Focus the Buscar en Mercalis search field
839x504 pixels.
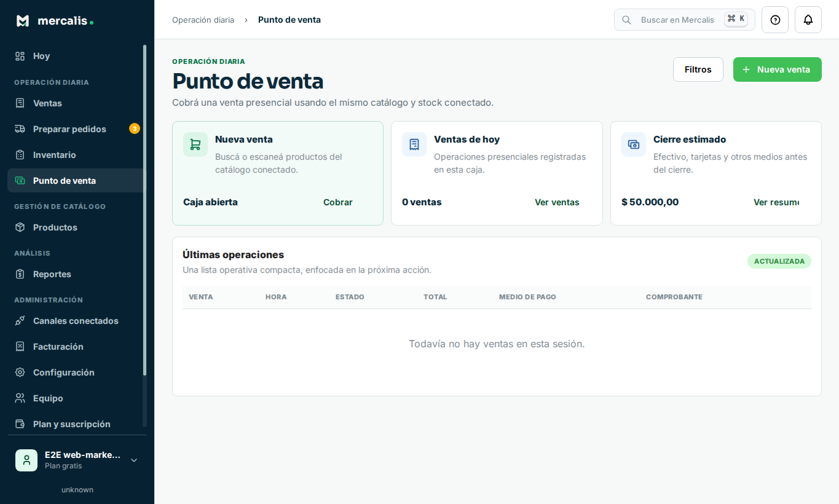pyautogui.click(x=685, y=20)
